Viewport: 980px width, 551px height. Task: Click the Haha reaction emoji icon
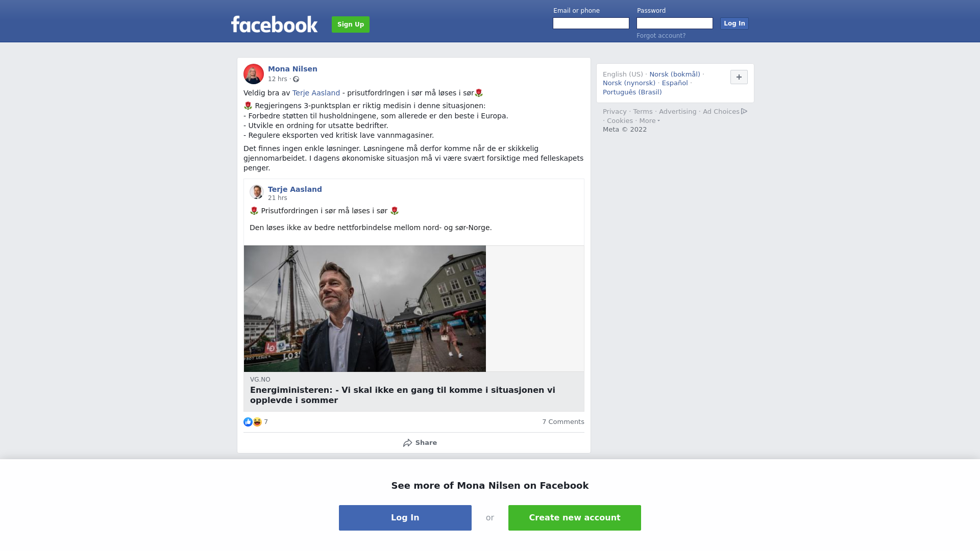[257, 422]
